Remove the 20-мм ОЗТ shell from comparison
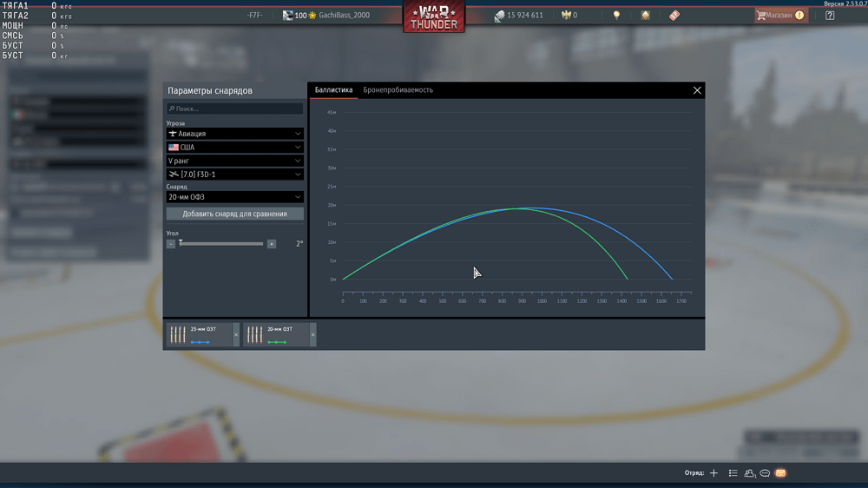 tap(313, 335)
